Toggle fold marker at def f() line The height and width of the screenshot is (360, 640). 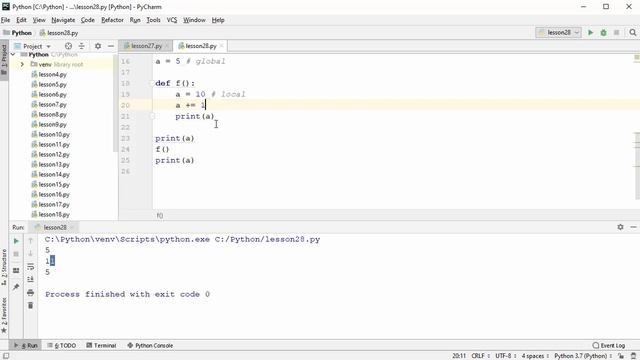coord(153,83)
